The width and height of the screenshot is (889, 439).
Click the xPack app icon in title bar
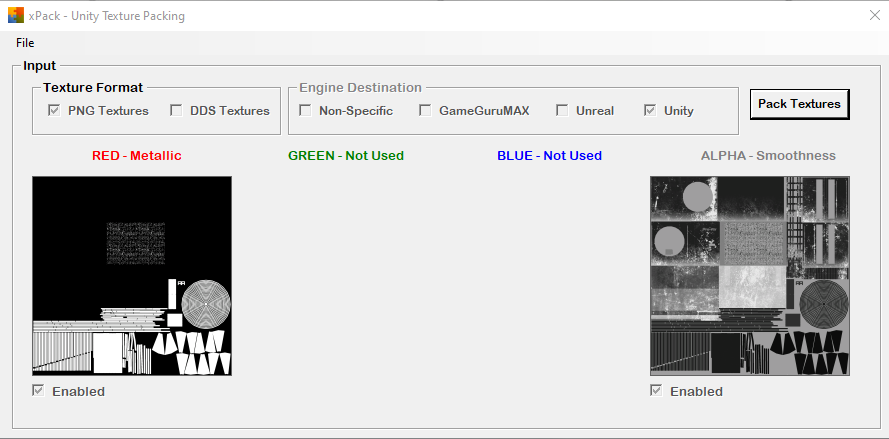pyautogui.click(x=16, y=15)
